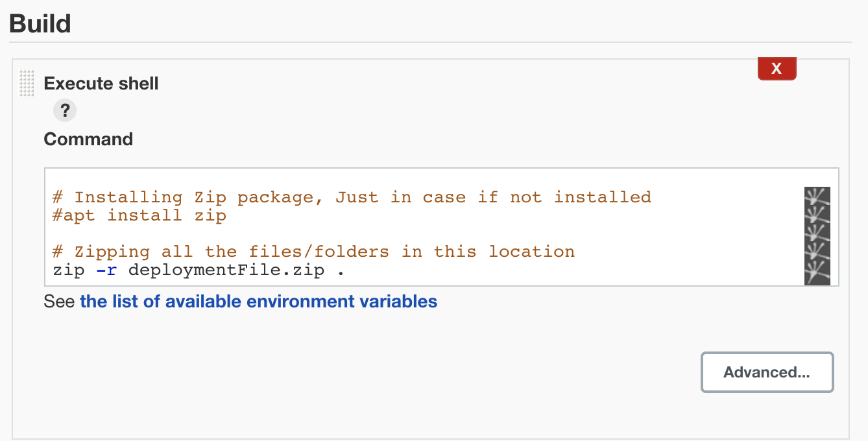Open help for Execute shell question mark

65,110
